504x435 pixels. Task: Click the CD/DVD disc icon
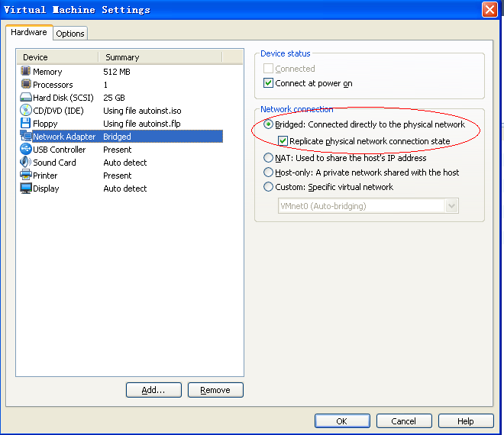26,110
